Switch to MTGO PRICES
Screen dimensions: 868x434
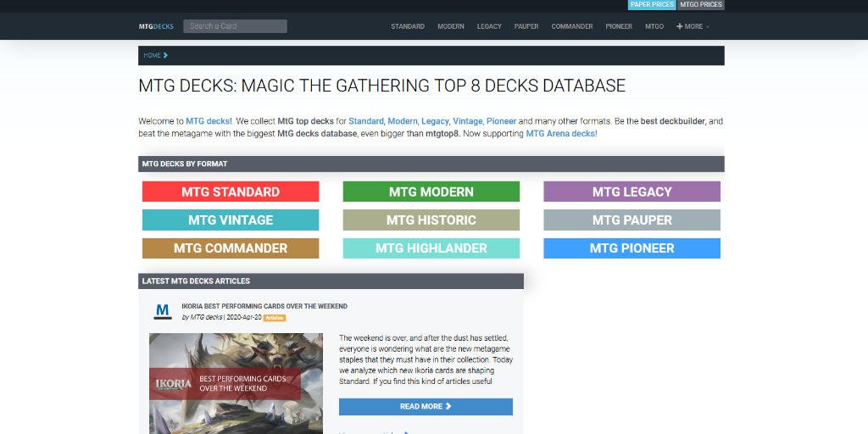coord(701,5)
